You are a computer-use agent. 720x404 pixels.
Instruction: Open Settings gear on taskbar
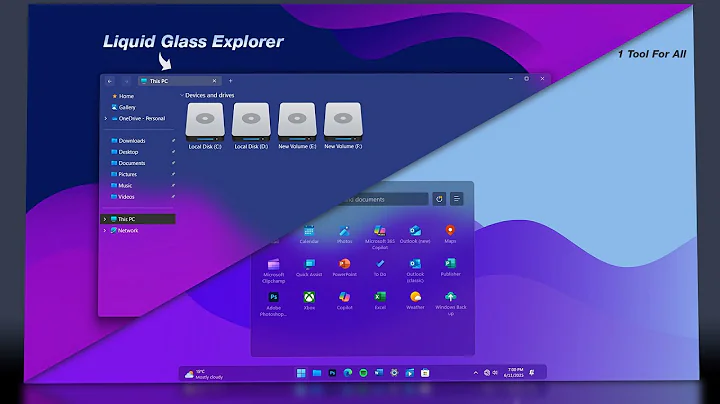[394, 373]
